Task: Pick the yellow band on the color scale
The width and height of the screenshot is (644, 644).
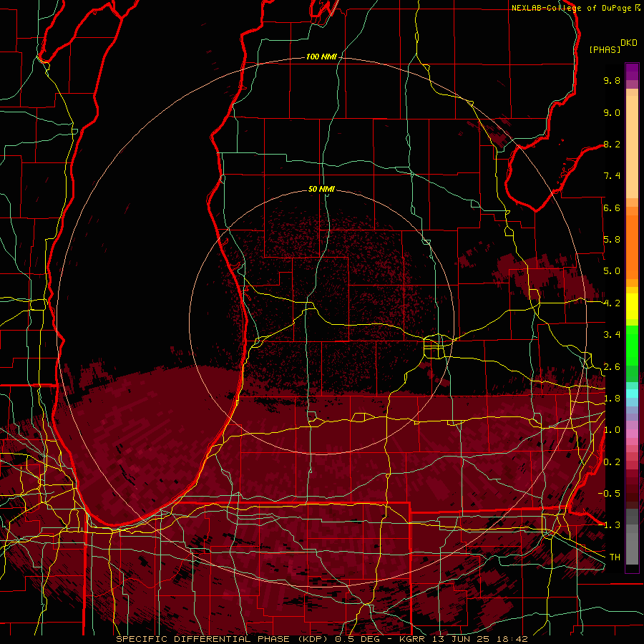Action: coord(632,306)
